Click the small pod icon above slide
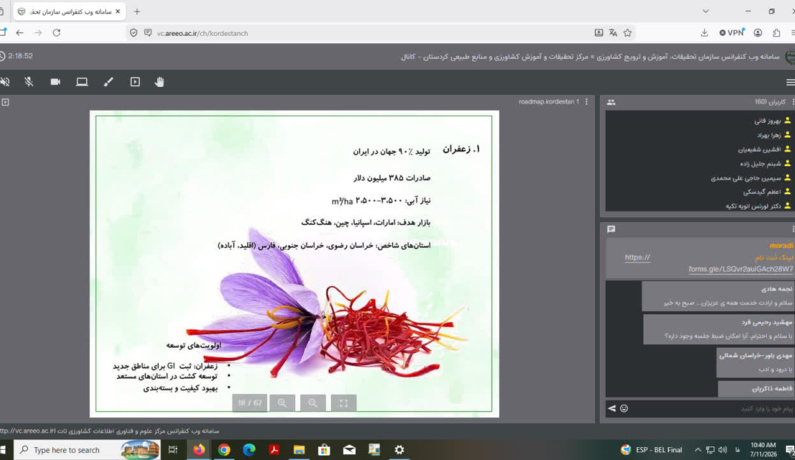This screenshot has width=795, height=460. point(5,102)
